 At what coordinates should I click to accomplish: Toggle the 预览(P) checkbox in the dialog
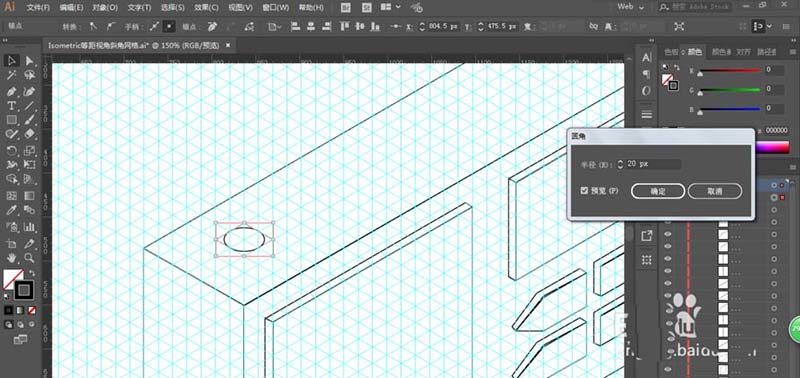(584, 191)
